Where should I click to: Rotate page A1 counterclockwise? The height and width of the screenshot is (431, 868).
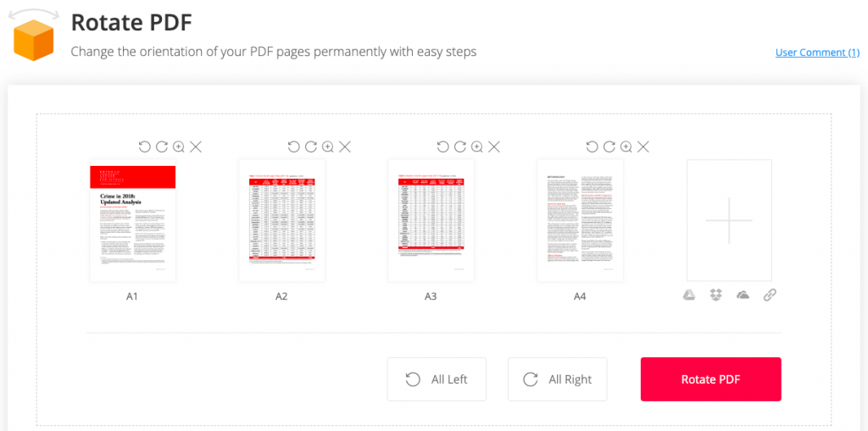click(x=145, y=146)
